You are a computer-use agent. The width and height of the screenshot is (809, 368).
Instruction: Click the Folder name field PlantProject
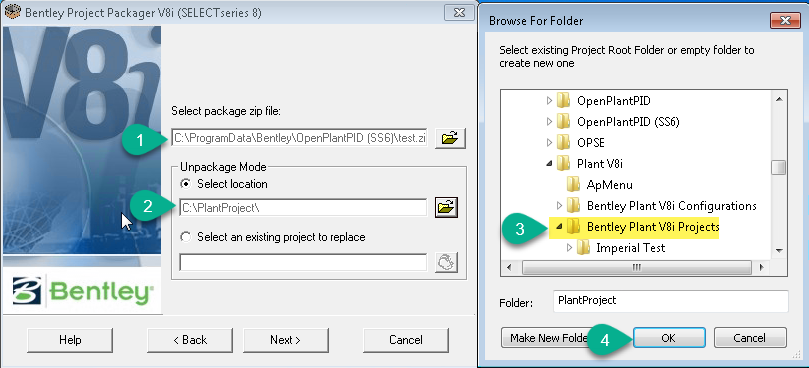(670, 301)
